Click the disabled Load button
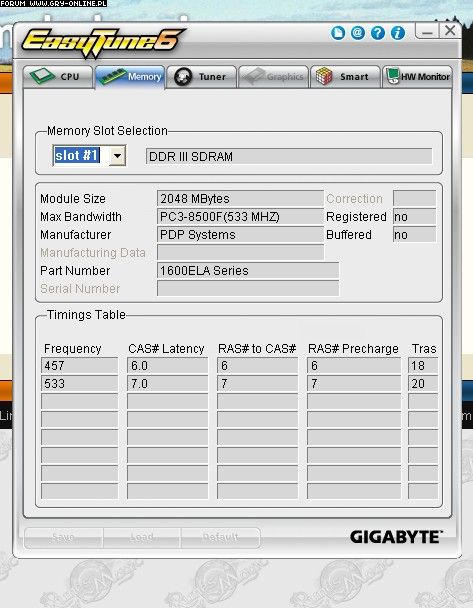 coord(142,537)
